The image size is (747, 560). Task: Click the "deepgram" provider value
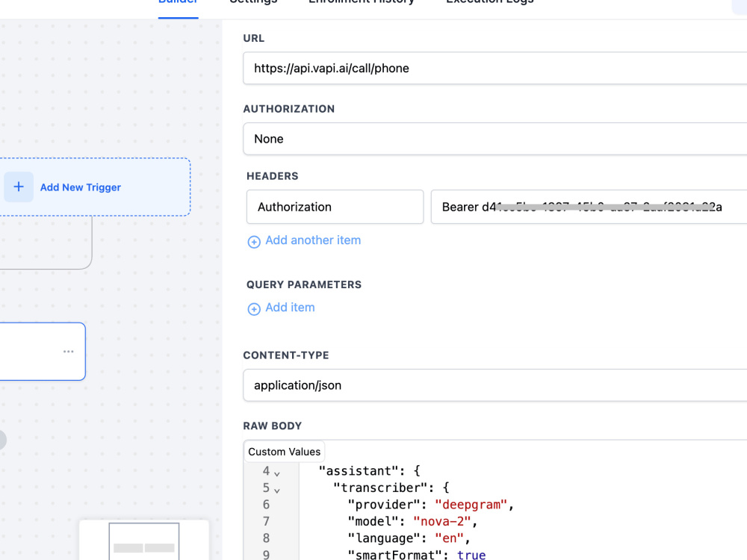471,504
